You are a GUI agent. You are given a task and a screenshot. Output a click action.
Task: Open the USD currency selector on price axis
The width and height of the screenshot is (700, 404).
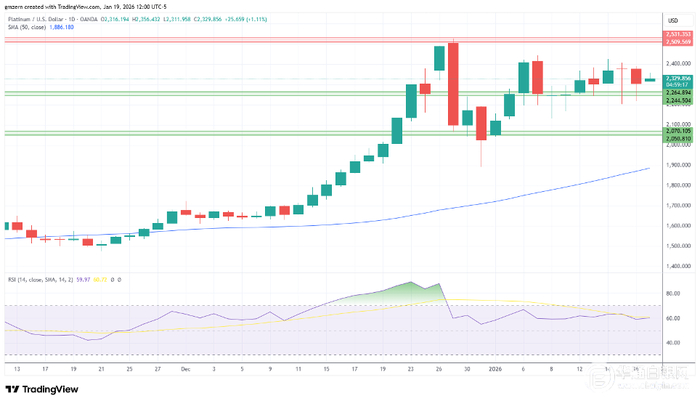click(x=673, y=21)
